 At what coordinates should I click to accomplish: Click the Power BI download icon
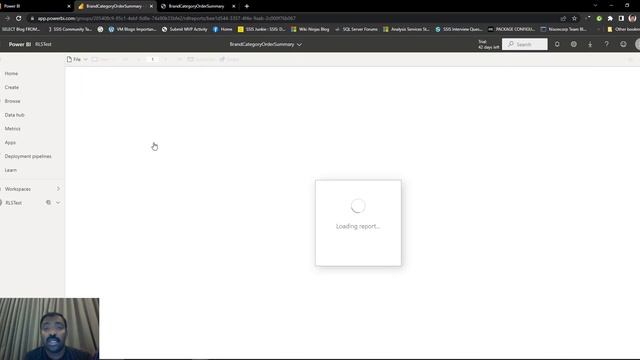click(x=590, y=44)
